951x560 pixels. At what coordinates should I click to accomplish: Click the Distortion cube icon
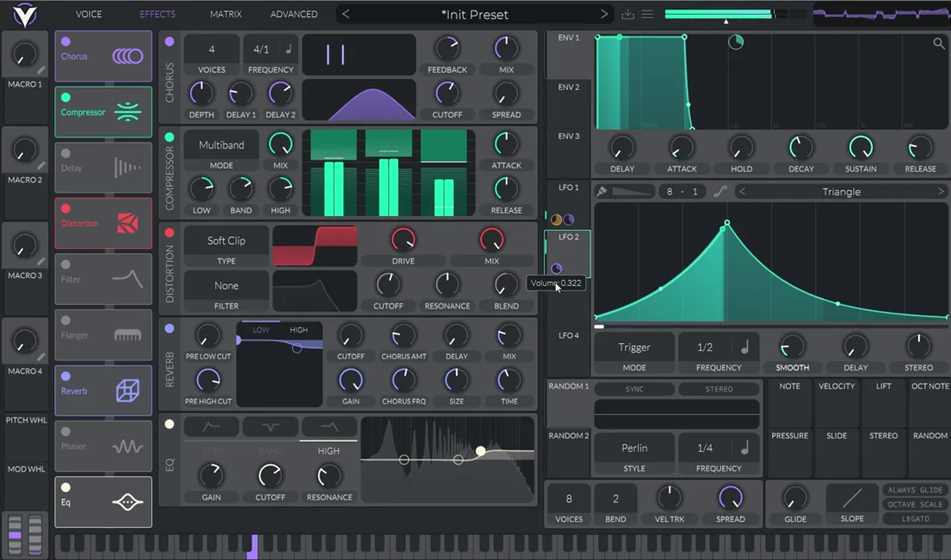click(128, 223)
